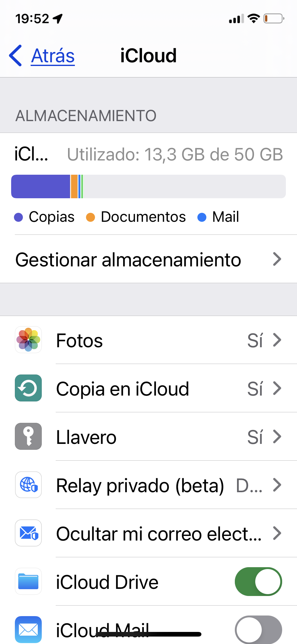The image size is (297, 644).
Task: Go back using the Atrás link
Action: pos(53,56)
